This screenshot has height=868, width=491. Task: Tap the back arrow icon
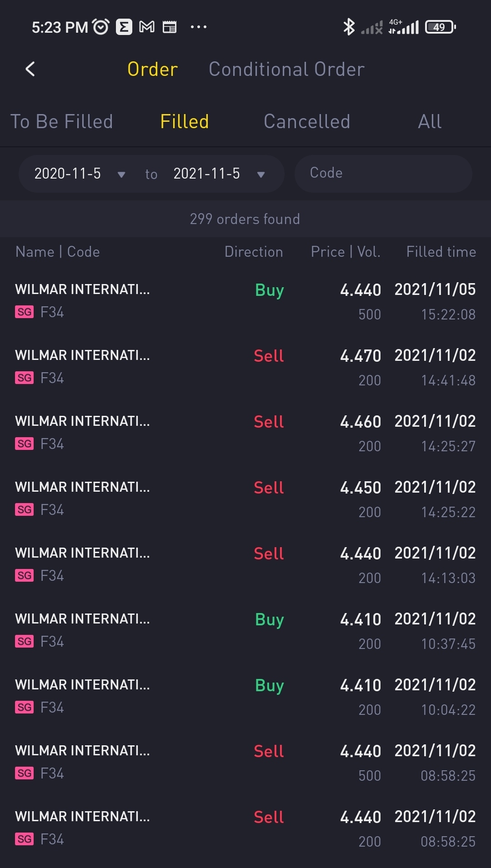click(30, 69)
